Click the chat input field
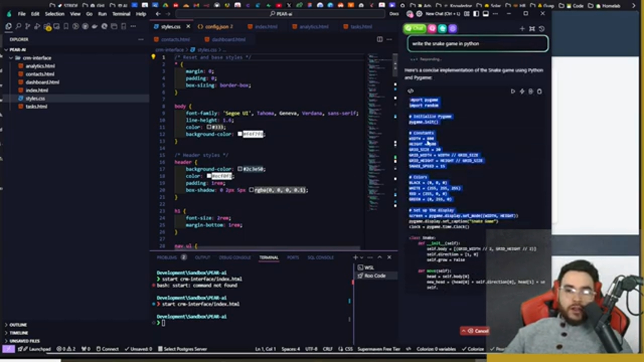 point(477,44)
